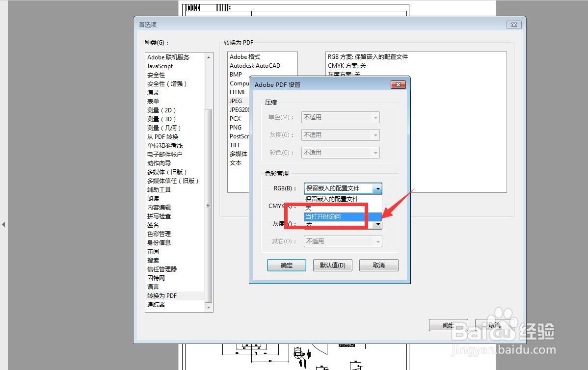Select 'HTML' format
This screenshot has height=370, width=588.
(x=238, y=92)
